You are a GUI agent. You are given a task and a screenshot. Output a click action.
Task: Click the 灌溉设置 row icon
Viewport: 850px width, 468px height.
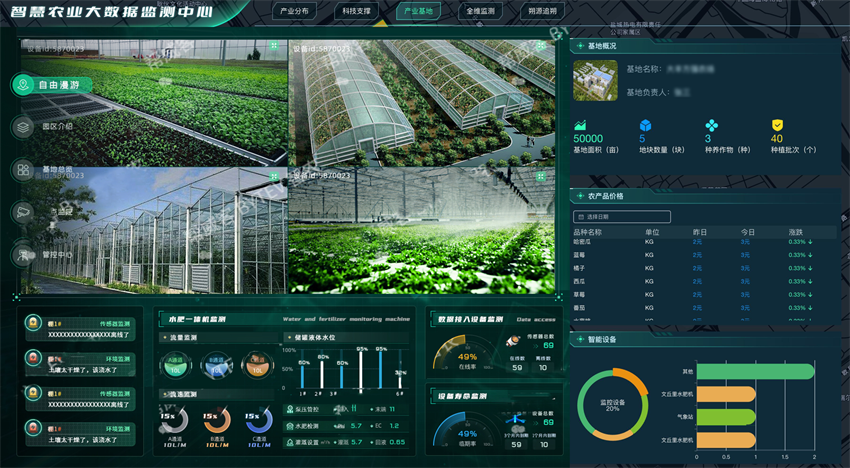click(290, 443)
